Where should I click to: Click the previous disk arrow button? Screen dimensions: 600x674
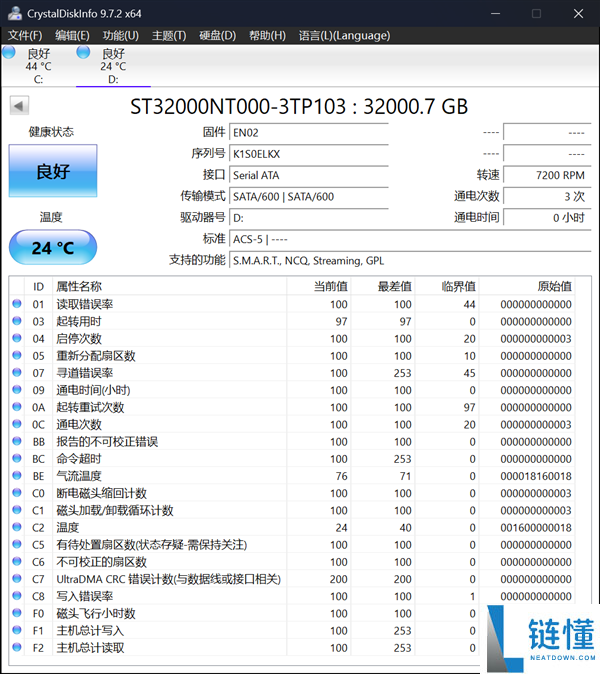coord(19,105)
